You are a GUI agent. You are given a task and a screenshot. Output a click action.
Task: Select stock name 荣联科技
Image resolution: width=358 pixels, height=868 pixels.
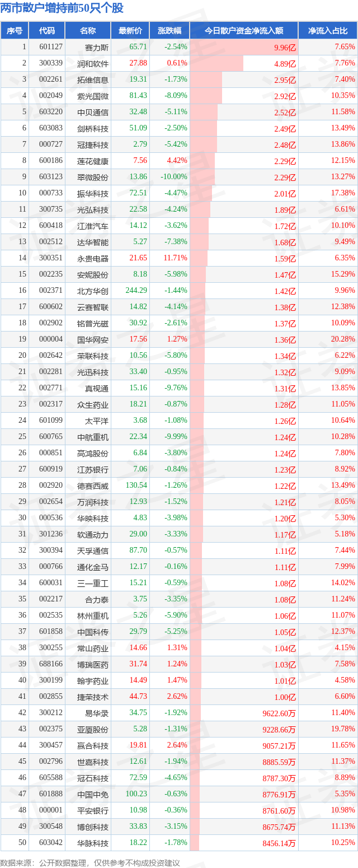click(93, 356)
